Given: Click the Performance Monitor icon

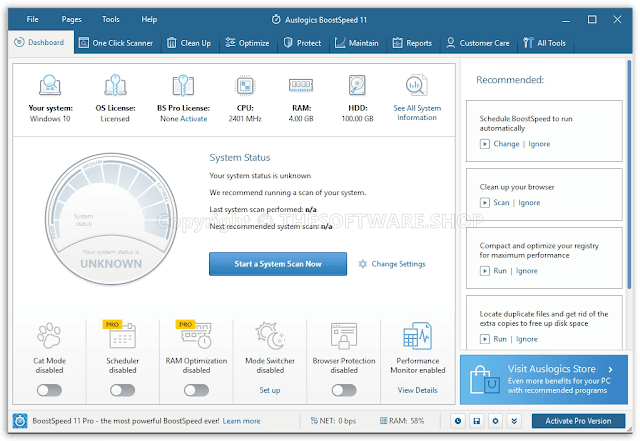Looking at the screenshot, I should tap(418, 336).
